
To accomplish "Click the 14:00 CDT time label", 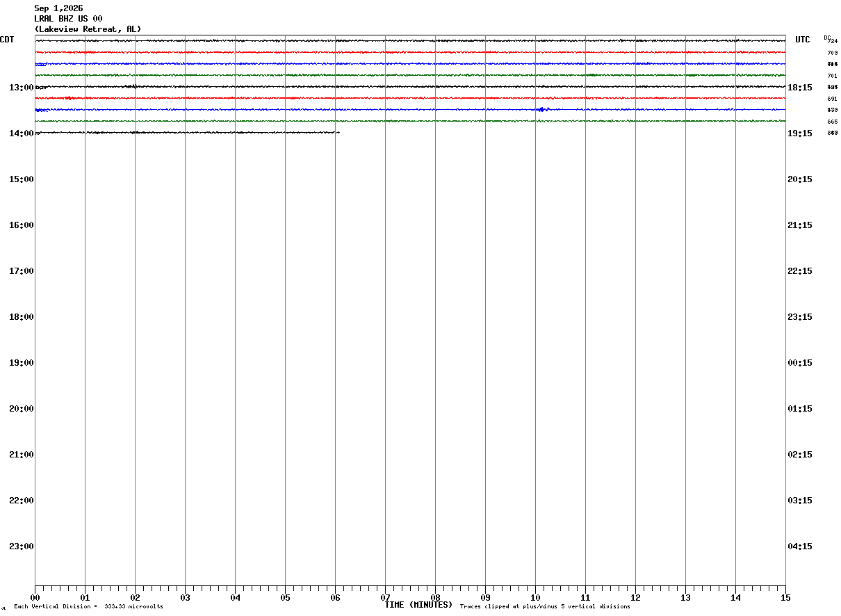I will tap(21, 133).
